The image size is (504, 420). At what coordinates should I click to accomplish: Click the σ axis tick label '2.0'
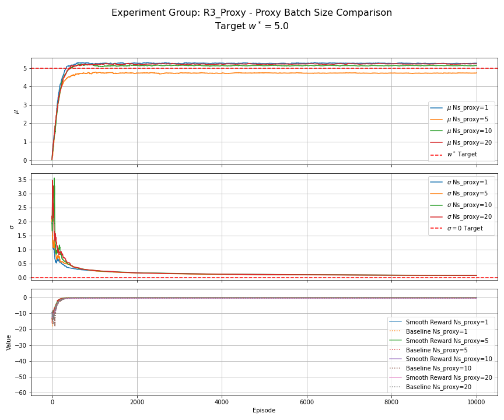coord(23,222)
